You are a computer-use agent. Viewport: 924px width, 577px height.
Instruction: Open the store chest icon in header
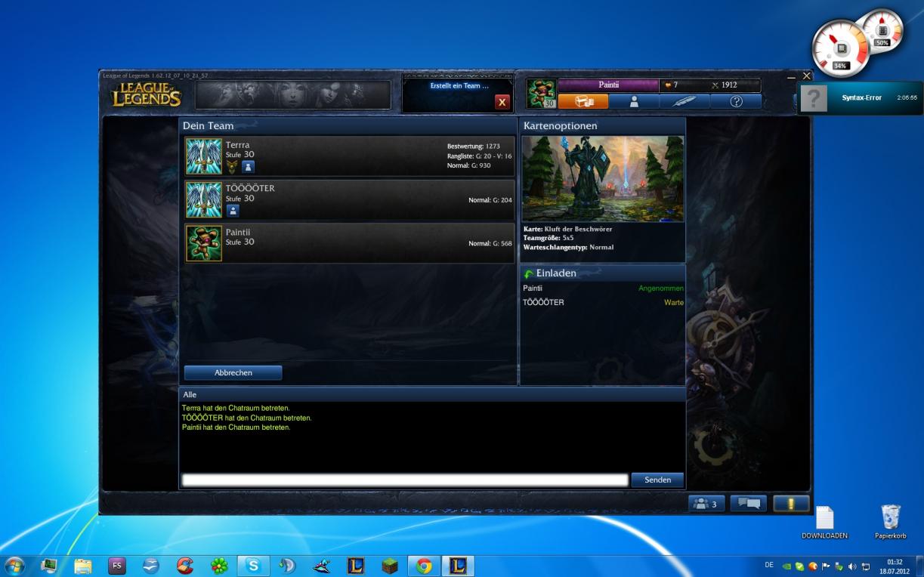(x=583, y=102)
